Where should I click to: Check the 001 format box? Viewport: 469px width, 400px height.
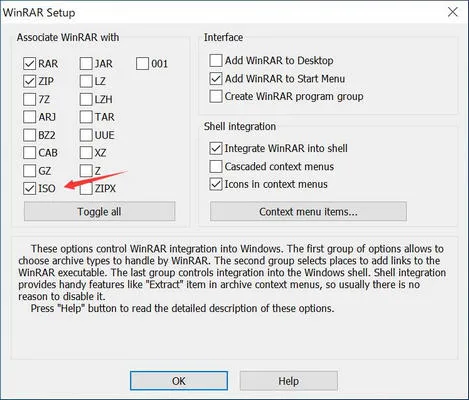[x=142, y=63]
